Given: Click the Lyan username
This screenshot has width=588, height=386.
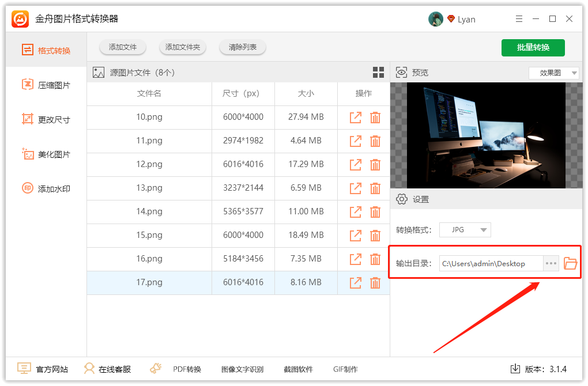Looking at the screenshot, I should [466, 20].
